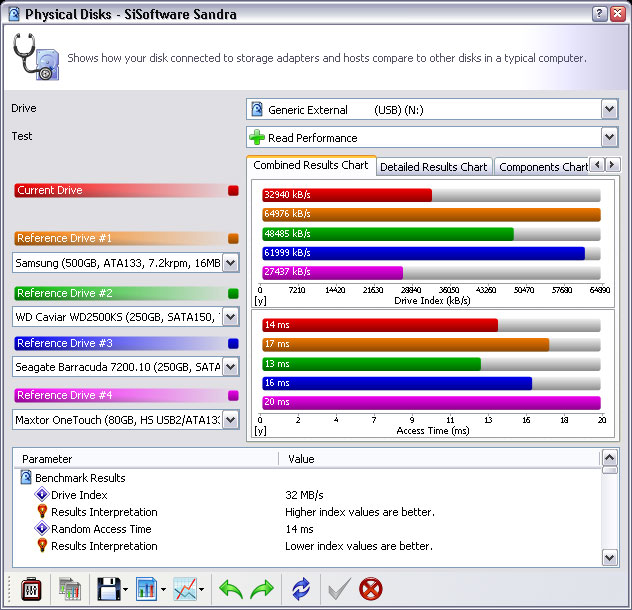632x610 pixels.
Task: Click [y] axis toggle under Drive Index chart
Action: point(260,301)
